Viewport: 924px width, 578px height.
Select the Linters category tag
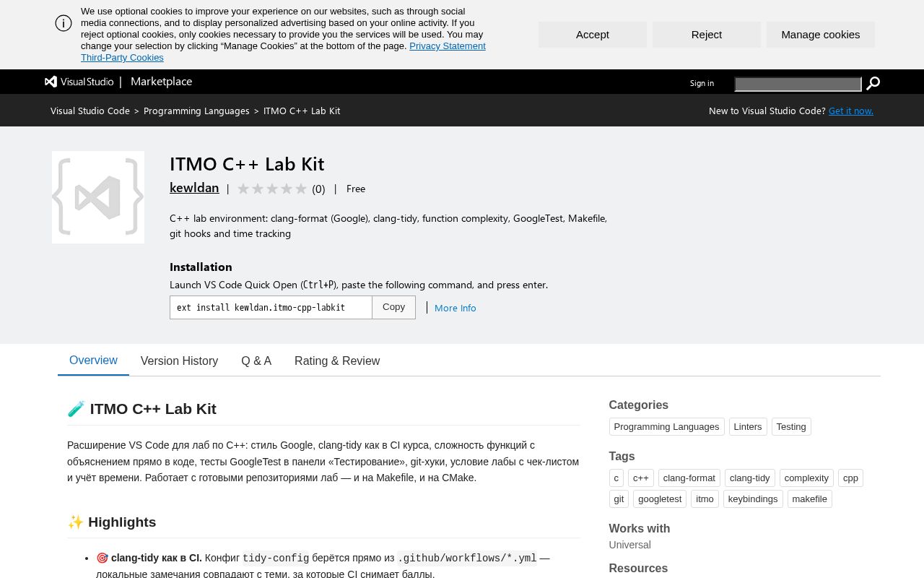pos(748,426)
